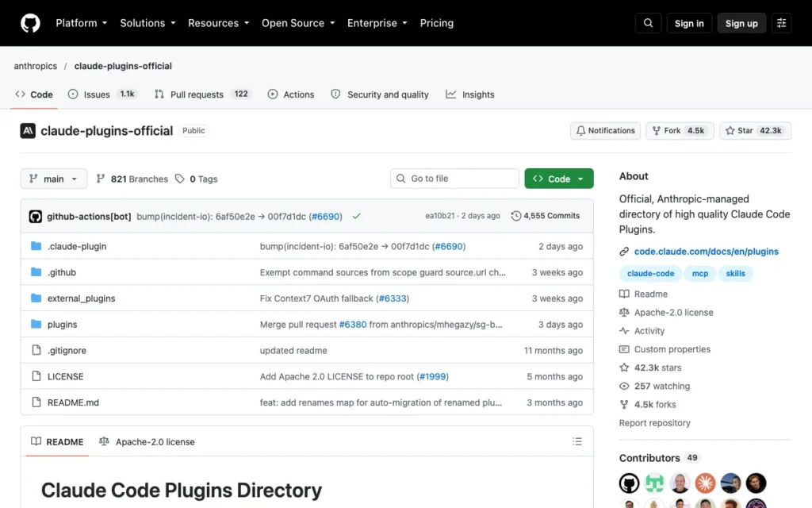Open the ea10b21 commit hash link

(x=439, y=216)
